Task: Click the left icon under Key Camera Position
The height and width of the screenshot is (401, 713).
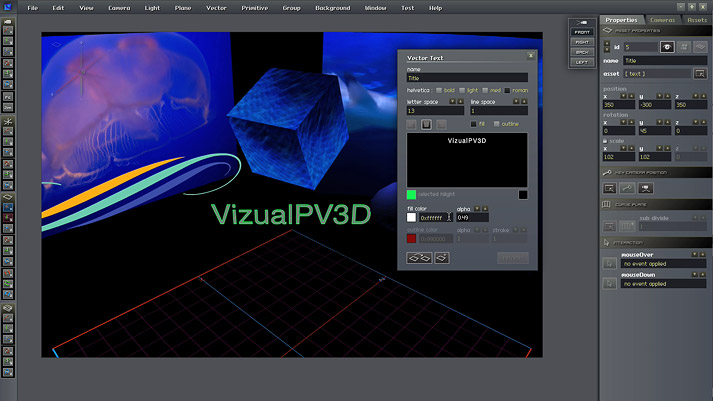Action: (610, 187)
